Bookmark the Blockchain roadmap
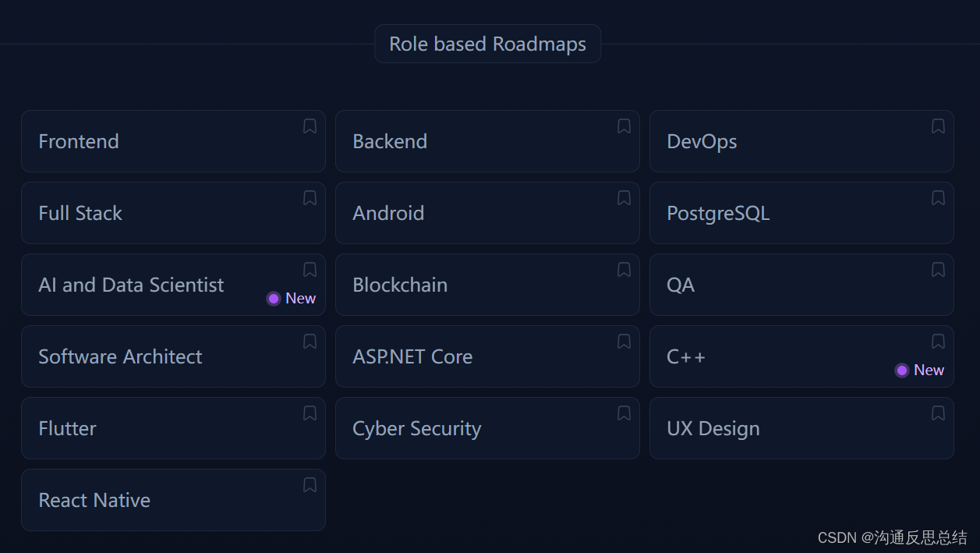Screen dimensions: 980x553 point(624,270)
